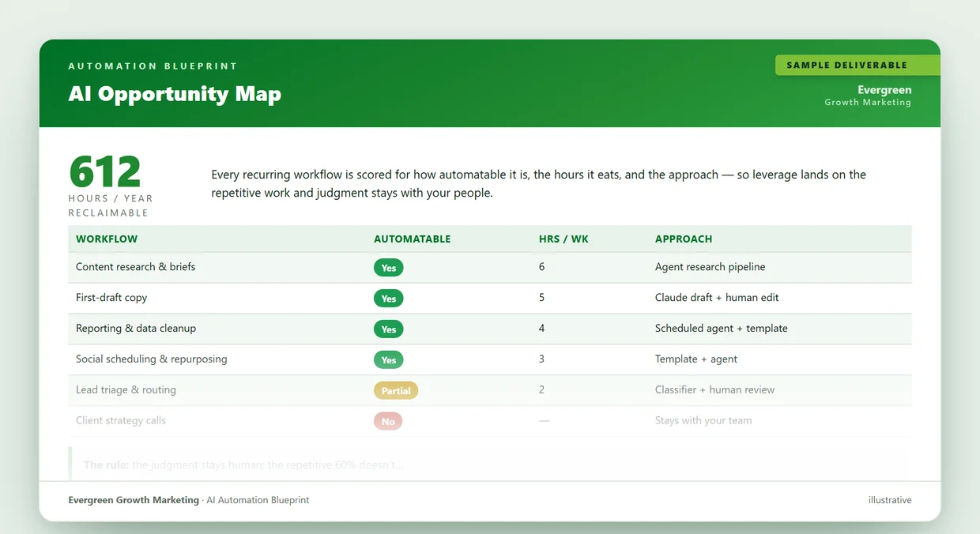Click the Evergreen brand name in header
This screenshot has width=980, height=534.
point(884,90)
